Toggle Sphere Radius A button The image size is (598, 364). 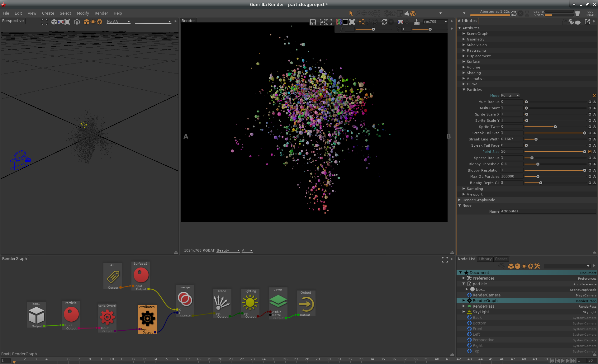tap(594, 158)
